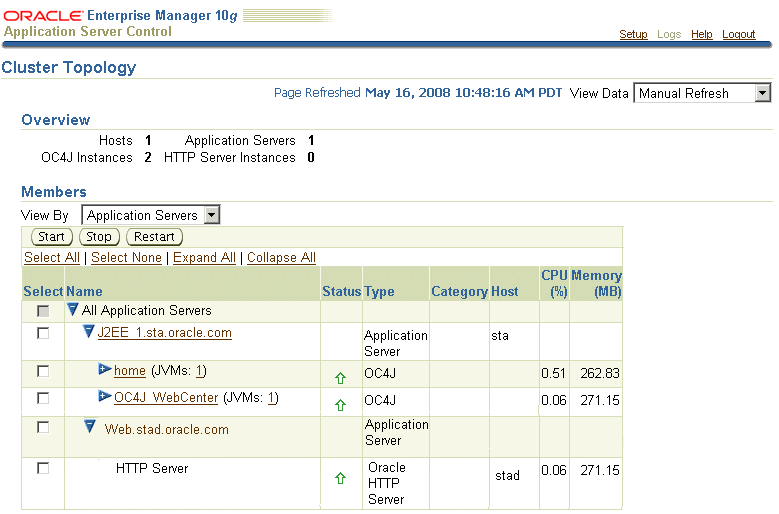Click the JVMs count link for OC4J_WebCenter
The width and height of the screenshot is (779, 514).
(272, 397)
